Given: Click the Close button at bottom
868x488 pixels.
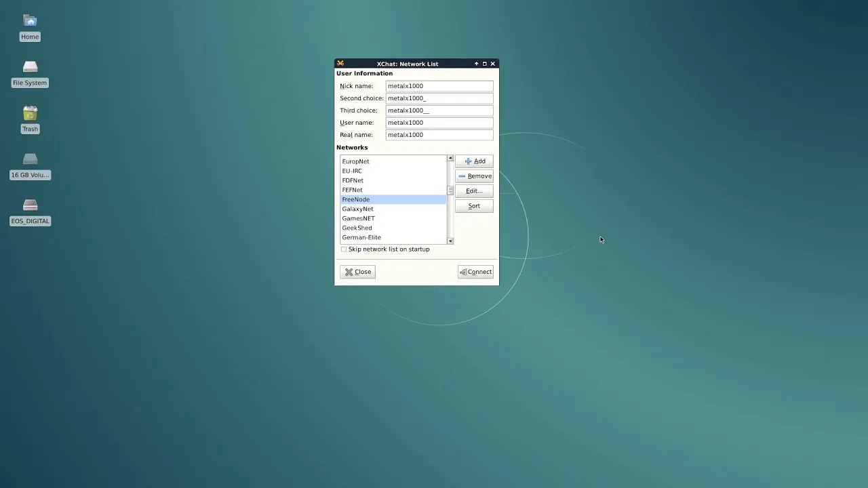Looking at the screenshot, I should point(357,272).
